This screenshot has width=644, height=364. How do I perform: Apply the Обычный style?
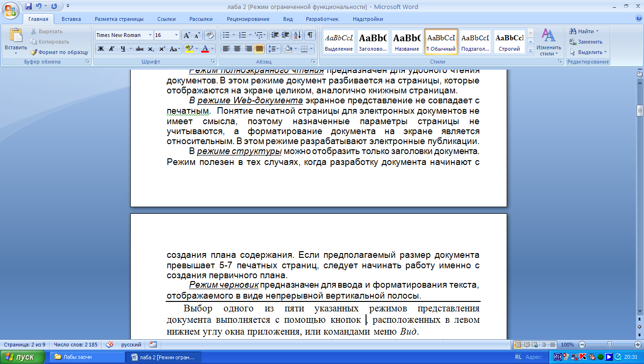pyautogui.click(x=441, y=41)
